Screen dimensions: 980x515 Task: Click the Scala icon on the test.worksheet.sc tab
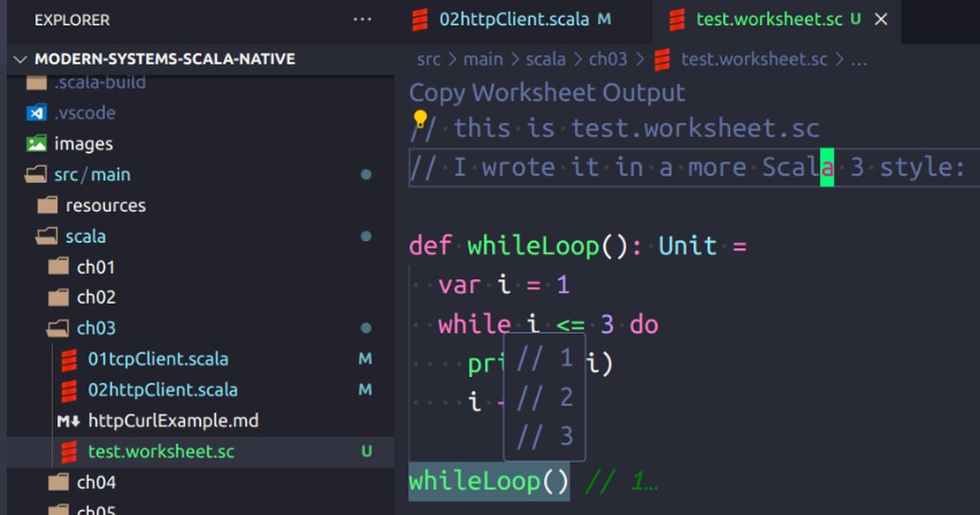tap(677, 20)
